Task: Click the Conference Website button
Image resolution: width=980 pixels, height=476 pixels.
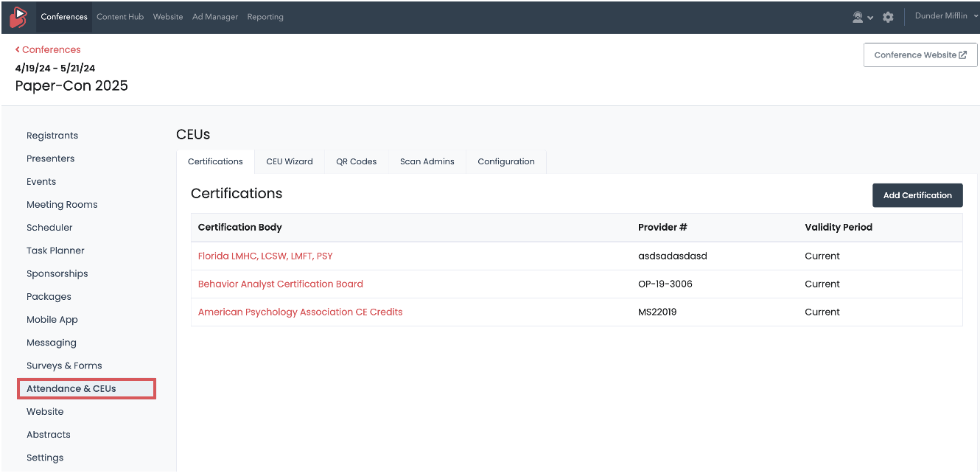Action: [920, 55]
